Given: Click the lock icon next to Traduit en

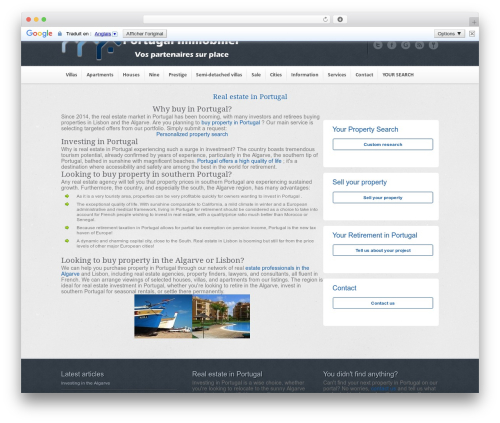Looking at the screenshot, I should tap(60, 34).
